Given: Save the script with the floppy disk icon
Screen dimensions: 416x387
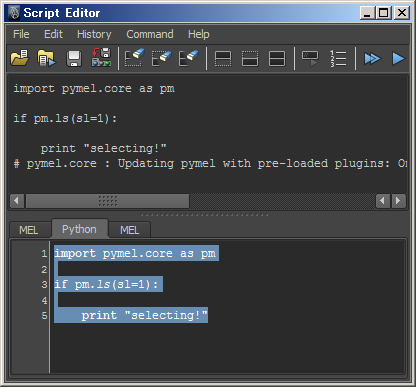Looking at the screenshot, I should (74, 58).
